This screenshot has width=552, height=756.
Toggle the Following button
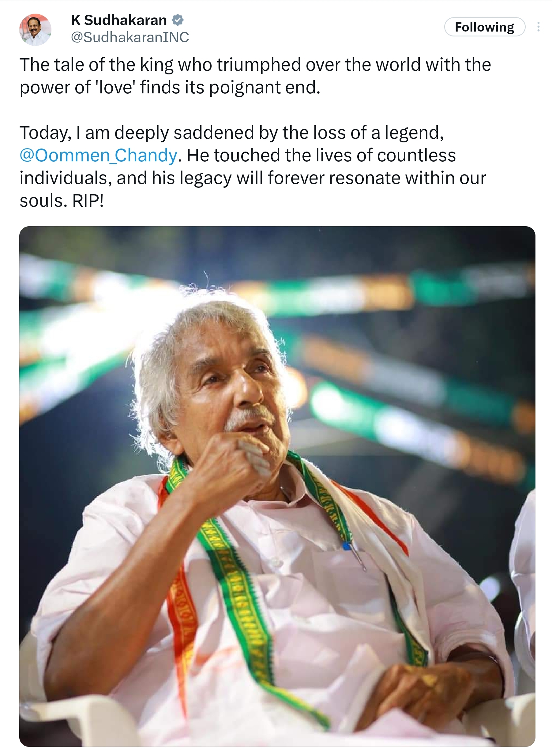point(485,27)
